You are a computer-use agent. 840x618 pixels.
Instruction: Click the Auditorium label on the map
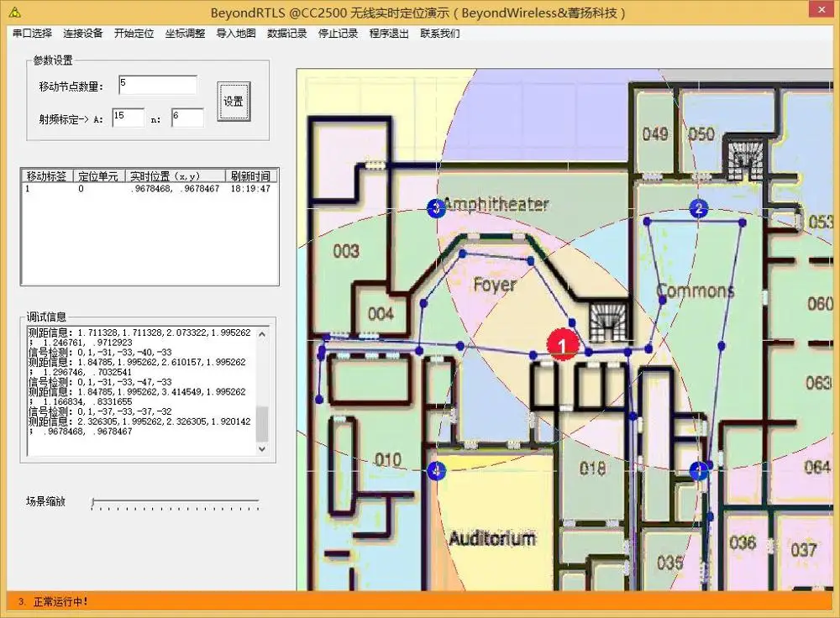pos(492,538)
